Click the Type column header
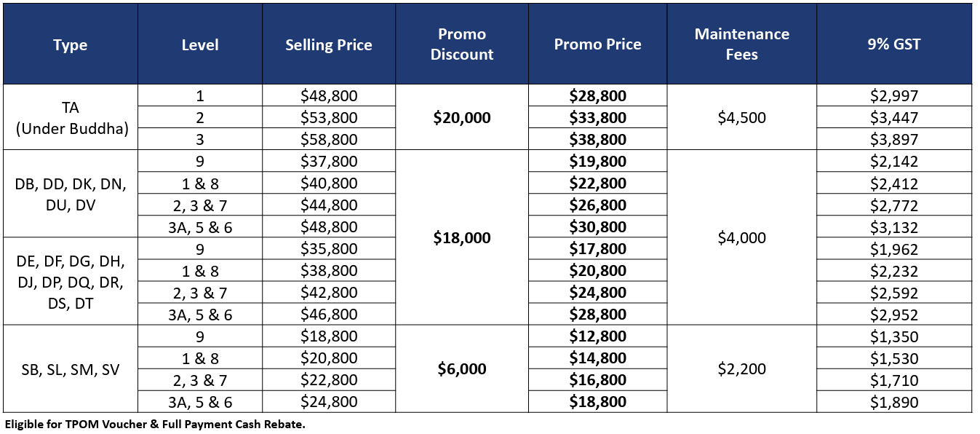 pyautogui.click(x=71, y=44)
